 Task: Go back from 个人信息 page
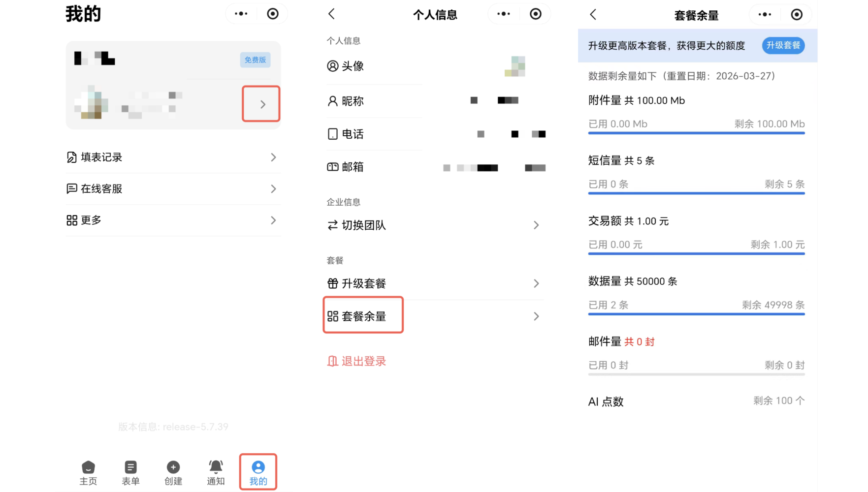coord(332,14)
